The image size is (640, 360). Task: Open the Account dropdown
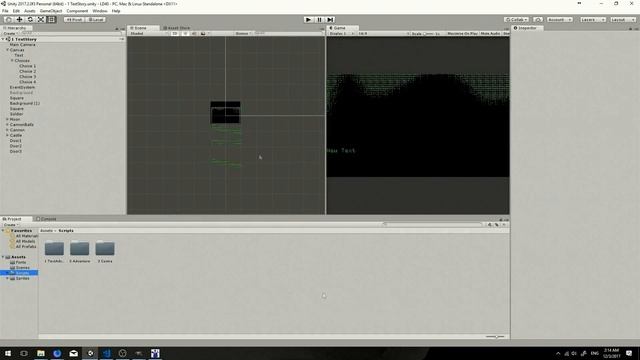pyautogui.click(x=560, y=20)
